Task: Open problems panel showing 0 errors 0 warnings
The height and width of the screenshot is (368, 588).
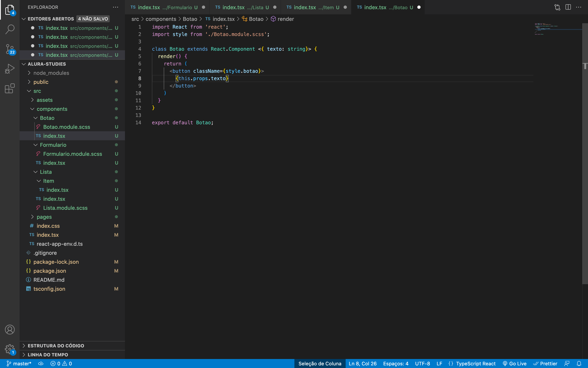Action: point(61,364)
